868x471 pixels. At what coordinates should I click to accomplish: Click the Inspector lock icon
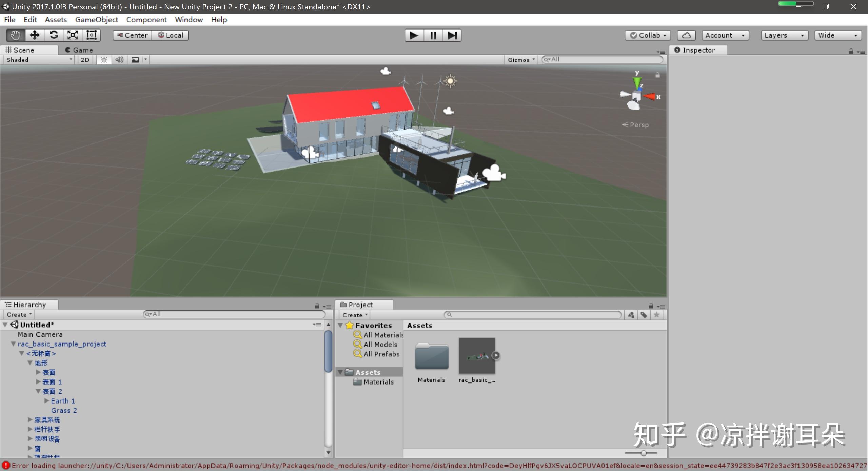[x=851, y=52]
